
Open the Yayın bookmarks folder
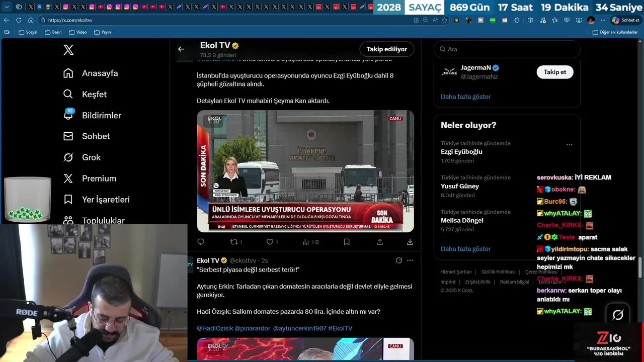(103, 32)
